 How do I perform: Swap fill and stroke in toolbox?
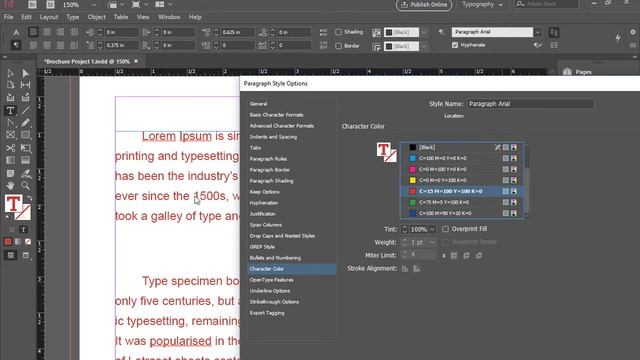[29, 198]
